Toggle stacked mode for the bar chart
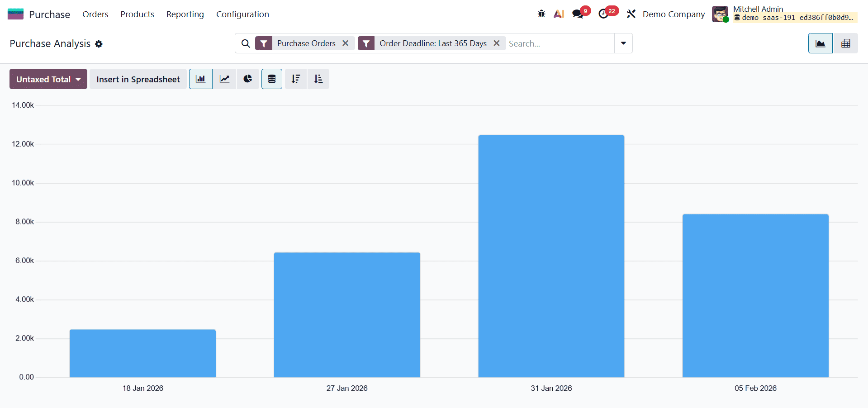868x408 pixels. click(271, 79)
